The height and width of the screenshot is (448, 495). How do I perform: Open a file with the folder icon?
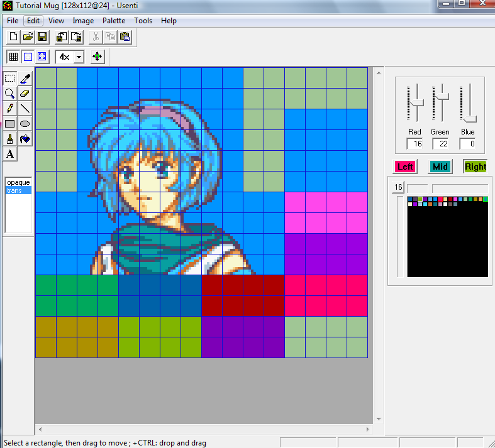[28, 37]
